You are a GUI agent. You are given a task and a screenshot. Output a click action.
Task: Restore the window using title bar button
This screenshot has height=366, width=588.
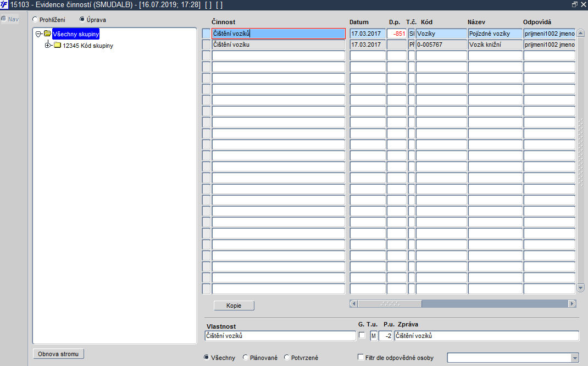(574, 4)
